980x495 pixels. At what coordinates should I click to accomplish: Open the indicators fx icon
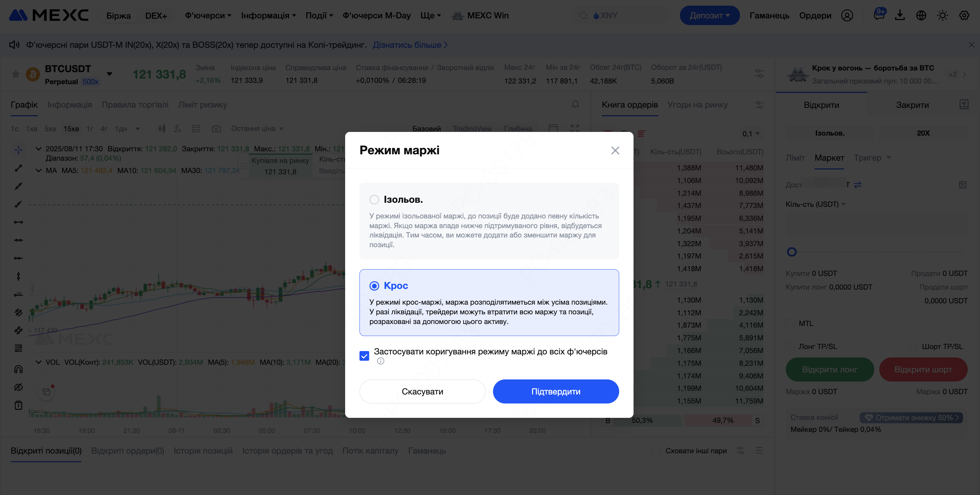177,129
